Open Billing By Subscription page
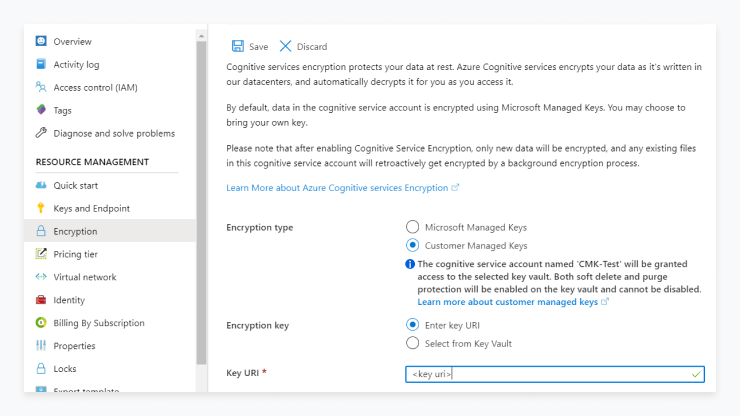This screenshot has height=416, width=740. pyautogui.click(x=99, y=323)
